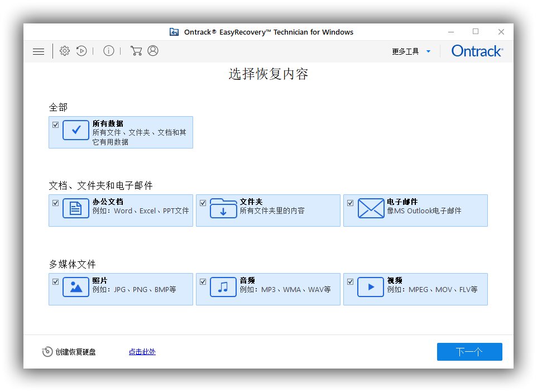The width and height of the screenshot is (537, 392).
Task: Click the EasyRecovery title bar app icon
Action: pos(174,32)
